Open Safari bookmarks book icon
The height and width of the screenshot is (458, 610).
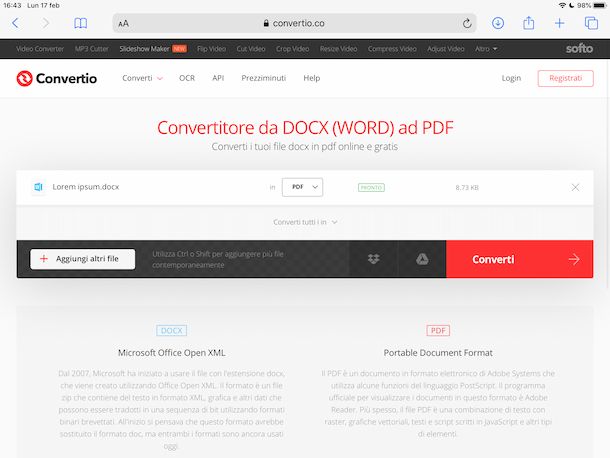(81, 23)
